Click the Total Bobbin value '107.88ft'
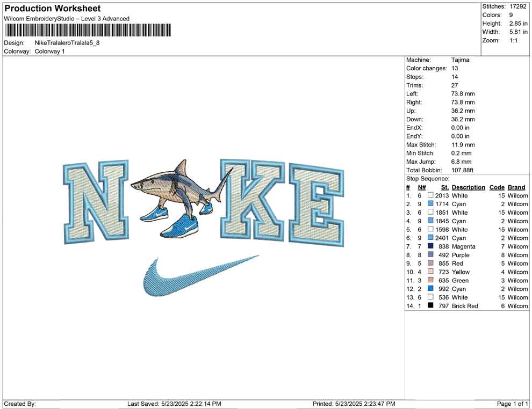 click(x=462, y=170)
